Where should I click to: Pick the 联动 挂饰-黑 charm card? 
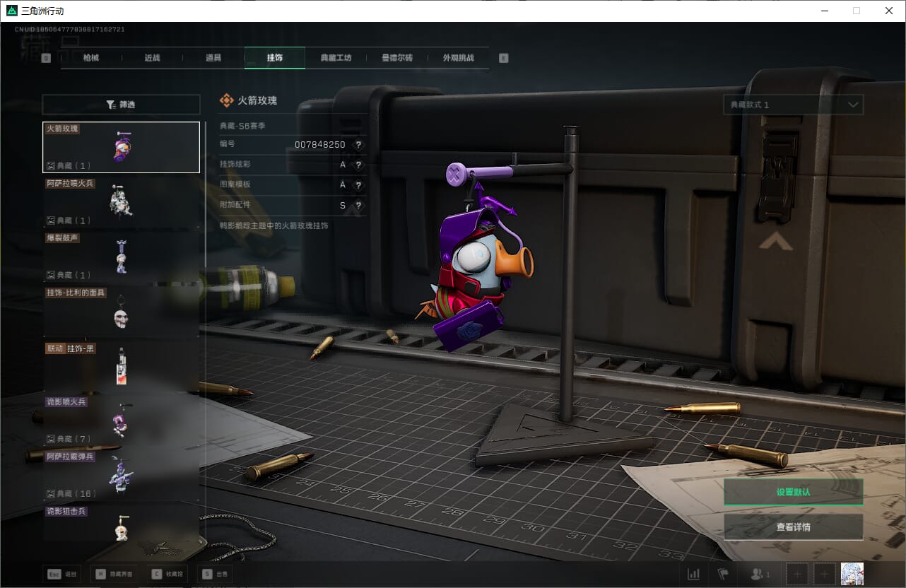[x=121, y=366]
